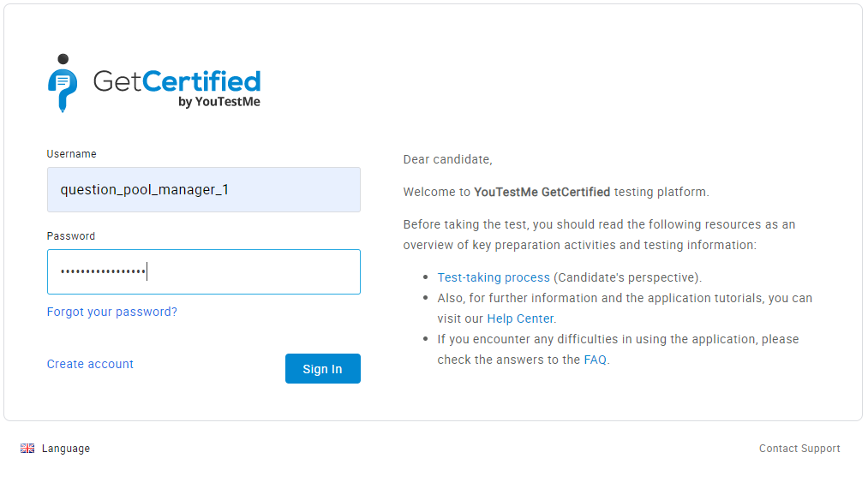Visit the Help Center link
This screenshot has height=500, width=868.
(x=520, y=318)
